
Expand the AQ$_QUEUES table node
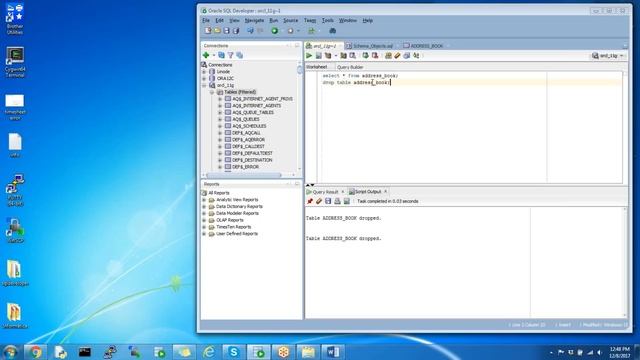click(220, 119)
